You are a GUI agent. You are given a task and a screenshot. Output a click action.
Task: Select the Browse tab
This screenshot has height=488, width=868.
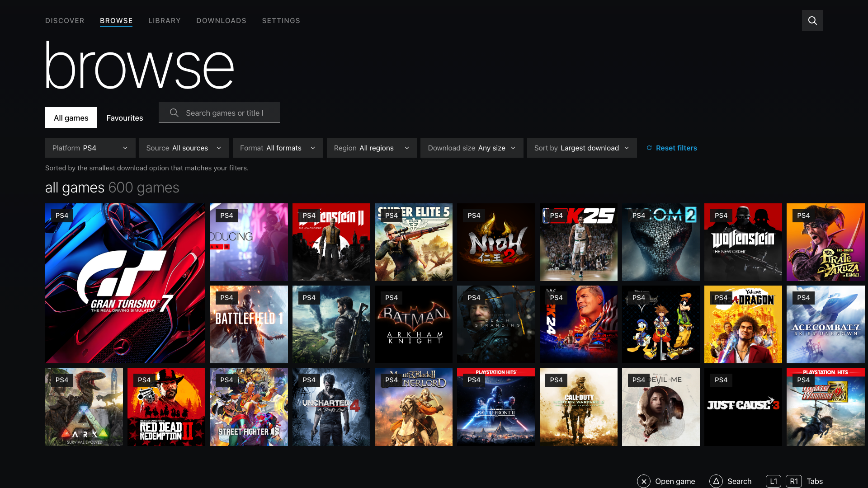116,21
